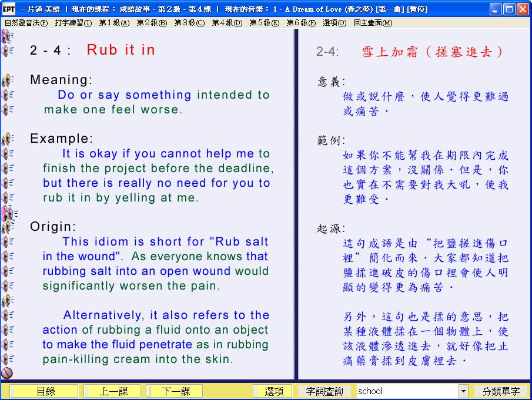Open the 選項(O) menu in the menu bar

334,23
